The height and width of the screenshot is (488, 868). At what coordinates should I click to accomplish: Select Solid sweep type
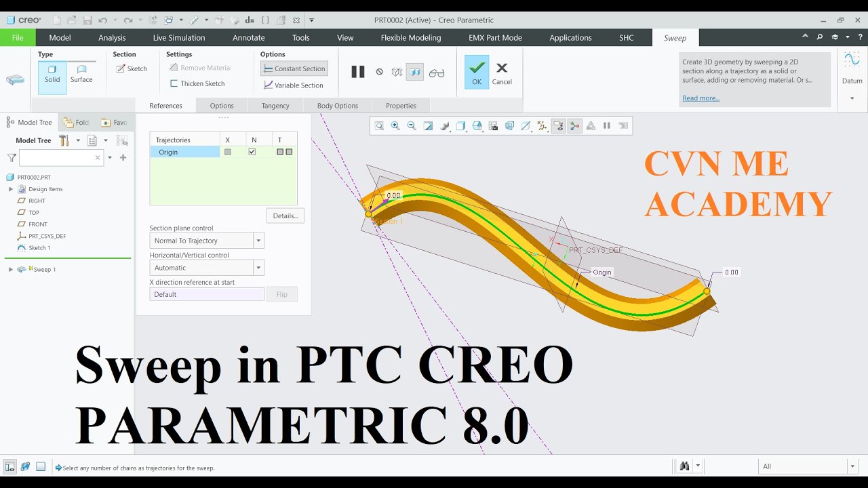(52, 78)
